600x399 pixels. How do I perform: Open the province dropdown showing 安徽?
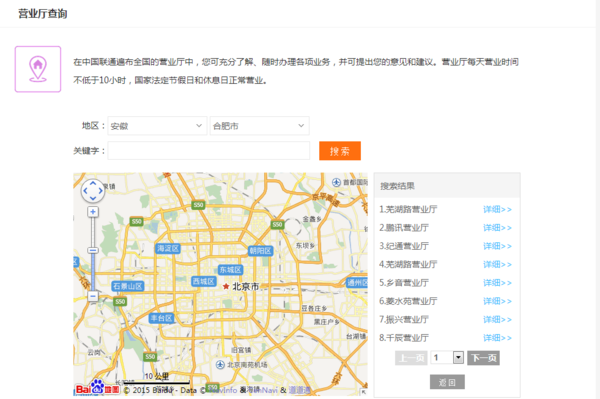point(157,126)
